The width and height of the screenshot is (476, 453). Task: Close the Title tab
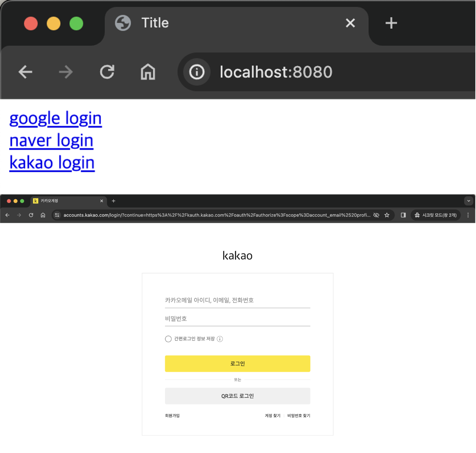tap(350, 23)
